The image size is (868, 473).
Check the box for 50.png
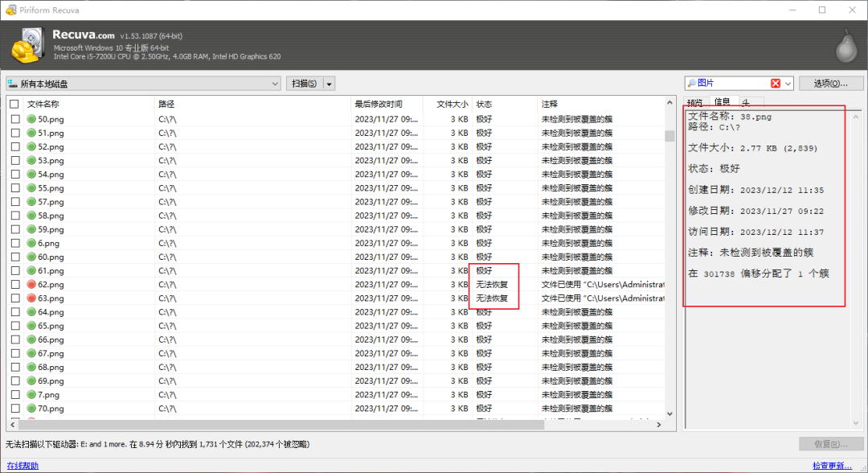point(15,119)
